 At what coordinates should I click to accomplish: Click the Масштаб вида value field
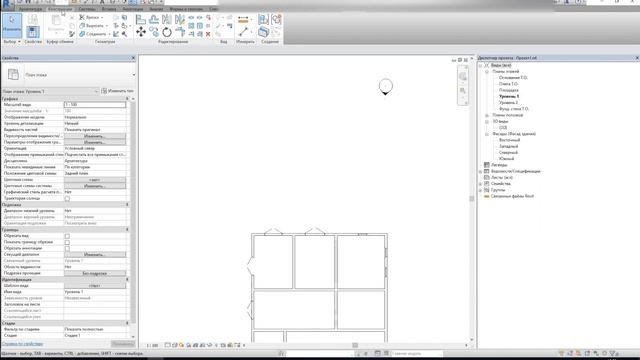pyautogui.click(x=95, y=105)
